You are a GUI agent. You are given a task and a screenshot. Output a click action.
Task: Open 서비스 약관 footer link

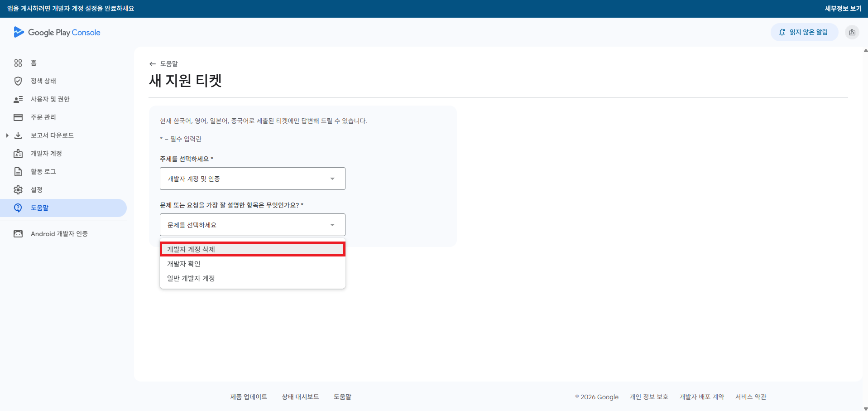pyautogui.click(x=751, y=397)
